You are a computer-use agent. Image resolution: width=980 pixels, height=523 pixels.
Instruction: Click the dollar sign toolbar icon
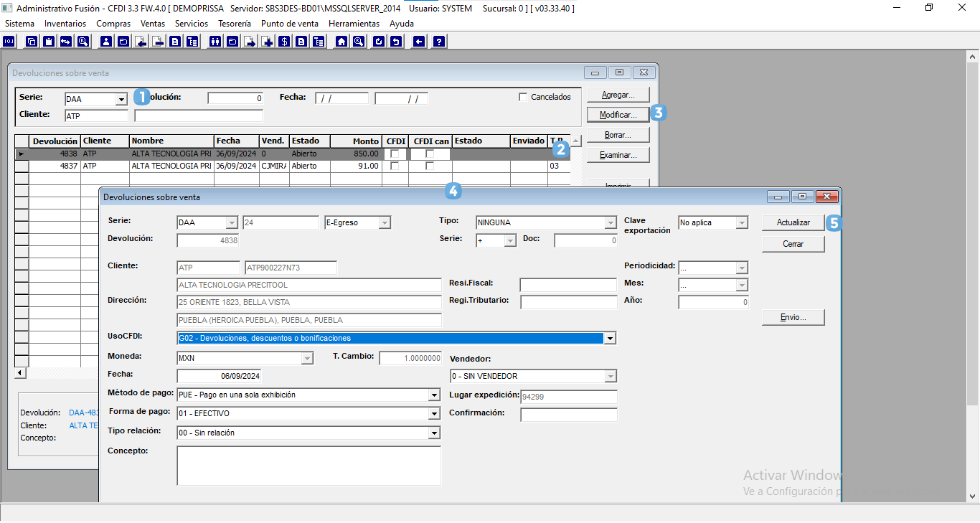[x=284, y=42]
